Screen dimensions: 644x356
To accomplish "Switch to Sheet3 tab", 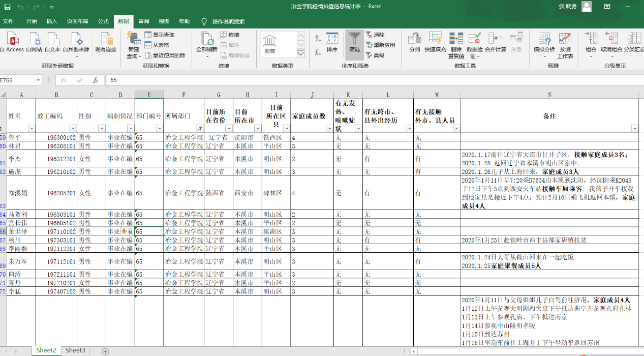I will [75, 350].
